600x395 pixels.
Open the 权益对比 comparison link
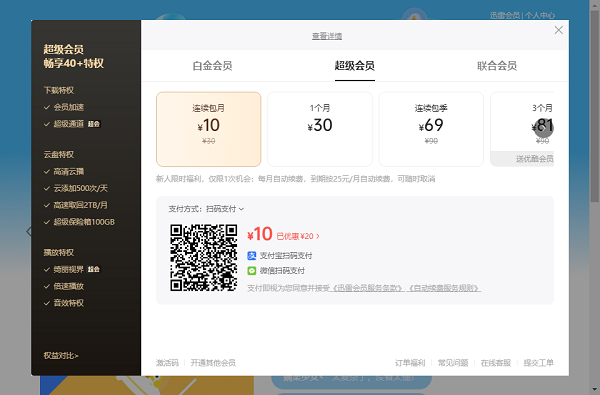[61, 356]
